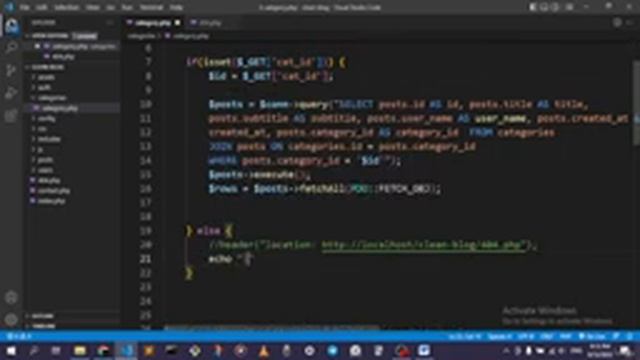The image size is (640, 360).
Task: Click the feedback icon in status bar
Action: click(x=616, y=337)
